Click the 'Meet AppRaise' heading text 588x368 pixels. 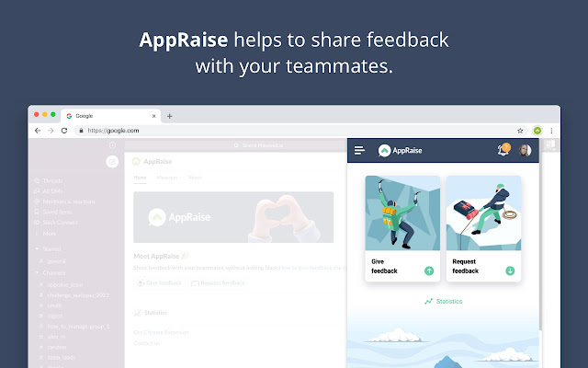point(156,256)
